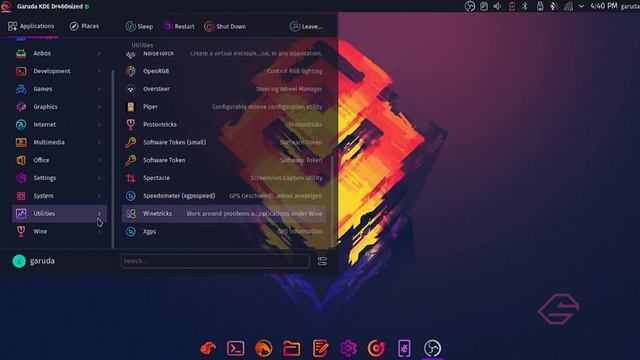Expand the Development category arrow
Viewport: 640px width, 360px height.
[99, 71]
